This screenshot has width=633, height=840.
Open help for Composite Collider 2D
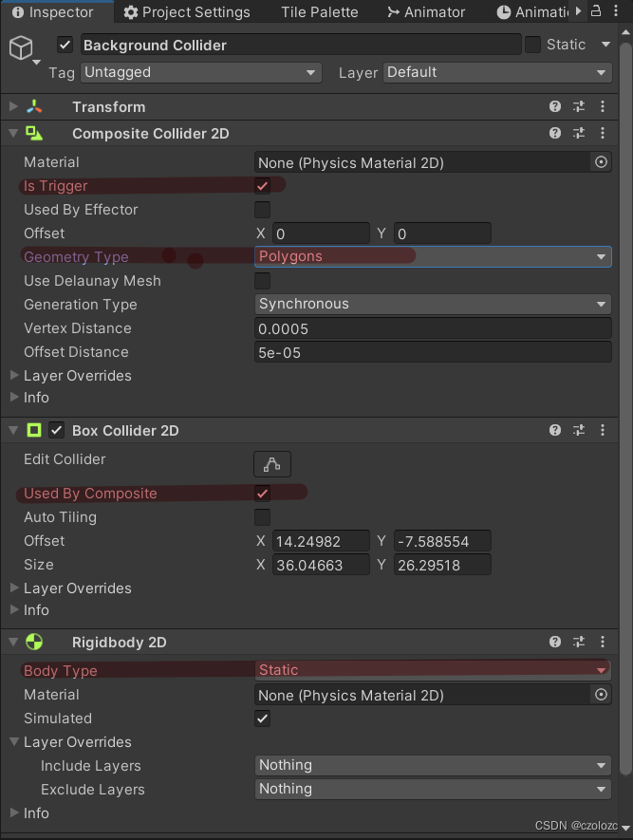tap(555, 133)
